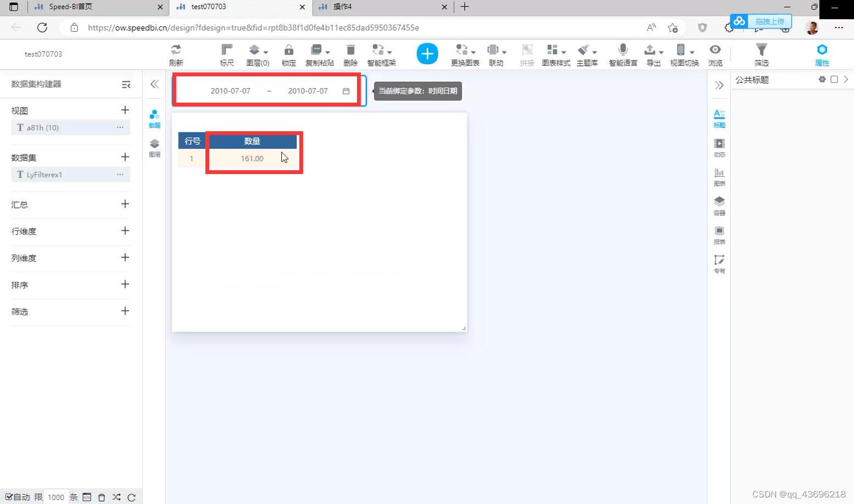Click the shuffle icon in bottom bar
Image resolution: width=854 pixels, height=504 pixels.
(116, 497)
